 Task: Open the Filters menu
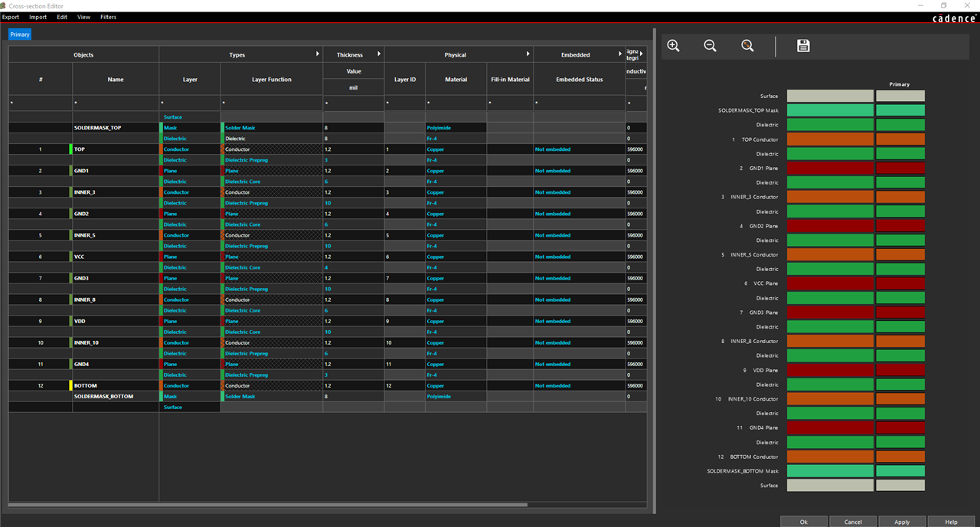108,17
